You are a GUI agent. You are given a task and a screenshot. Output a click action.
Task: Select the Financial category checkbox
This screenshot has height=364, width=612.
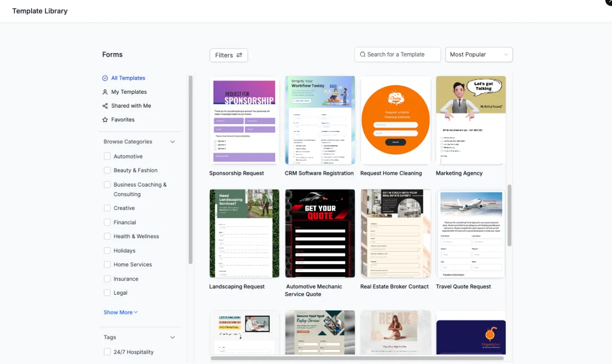[x=107, y=222]
